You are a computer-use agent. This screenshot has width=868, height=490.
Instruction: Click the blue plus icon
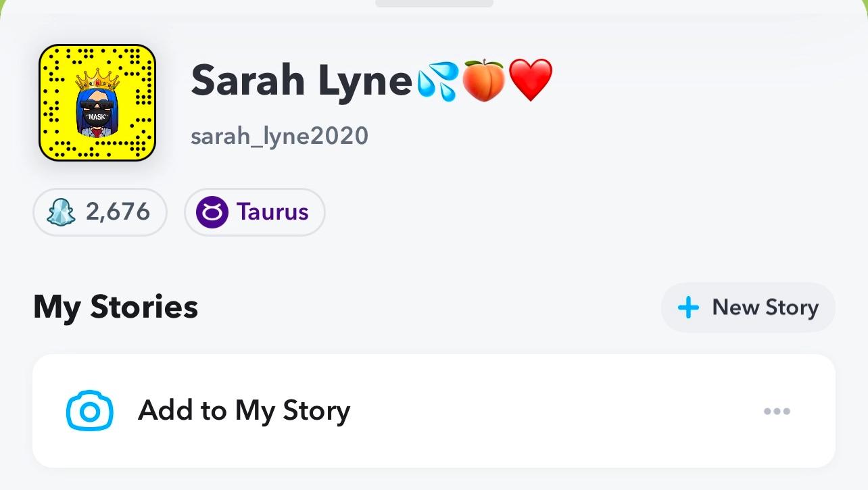[x=688, y=308]
